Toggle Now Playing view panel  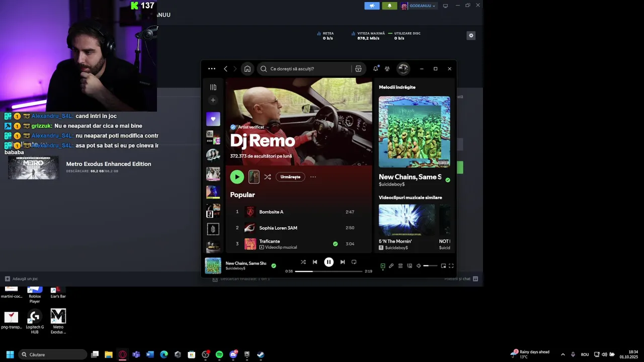[383, 266]
